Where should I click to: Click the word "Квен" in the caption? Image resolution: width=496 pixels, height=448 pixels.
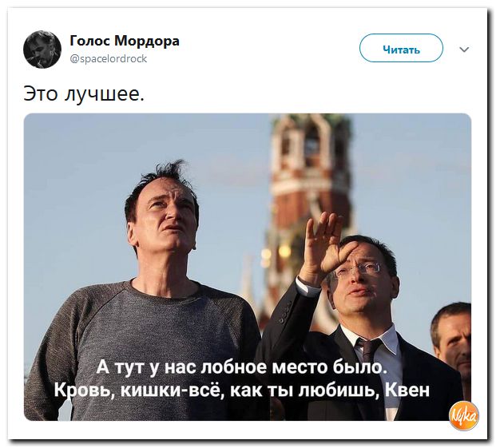(x=407, y=390)
